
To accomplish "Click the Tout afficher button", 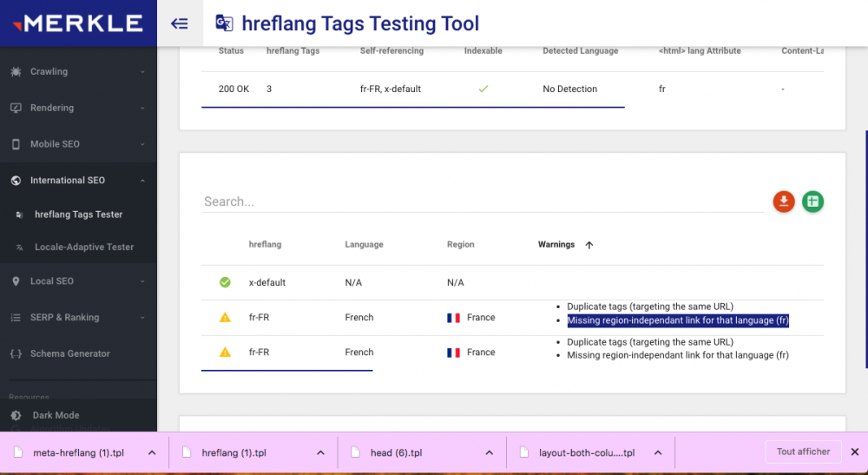I will click(803, 452).
